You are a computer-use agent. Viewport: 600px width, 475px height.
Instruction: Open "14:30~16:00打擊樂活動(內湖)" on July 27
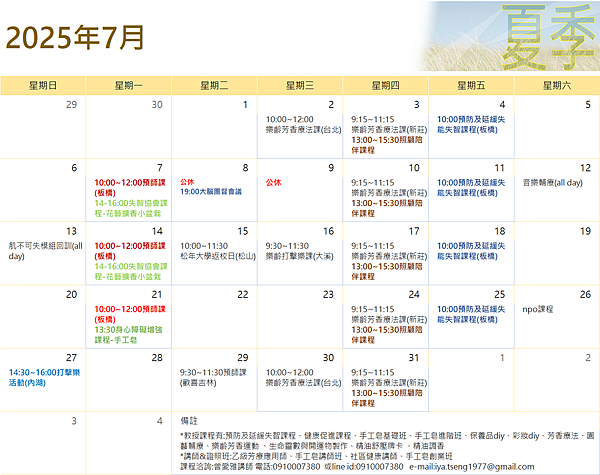[x=44, y=377]
